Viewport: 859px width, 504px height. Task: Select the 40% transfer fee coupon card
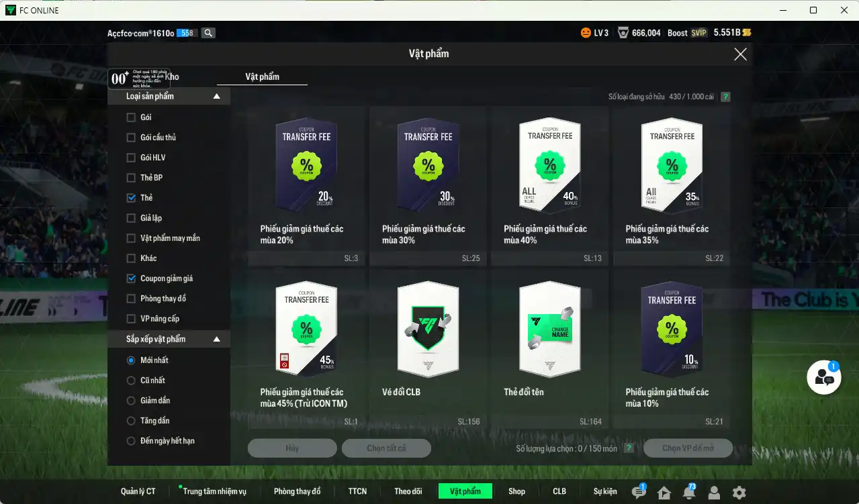click(x=549, y=186)
